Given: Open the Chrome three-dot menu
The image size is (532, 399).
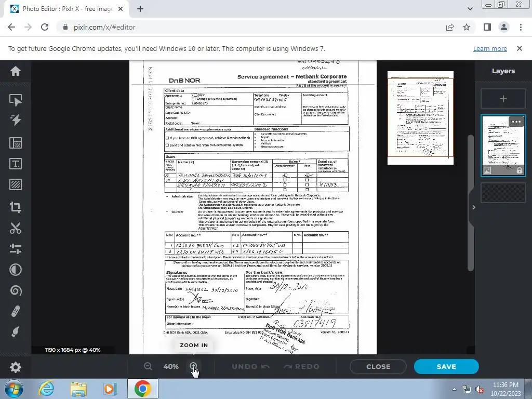Looking at the screenshot, I should 521,27.
